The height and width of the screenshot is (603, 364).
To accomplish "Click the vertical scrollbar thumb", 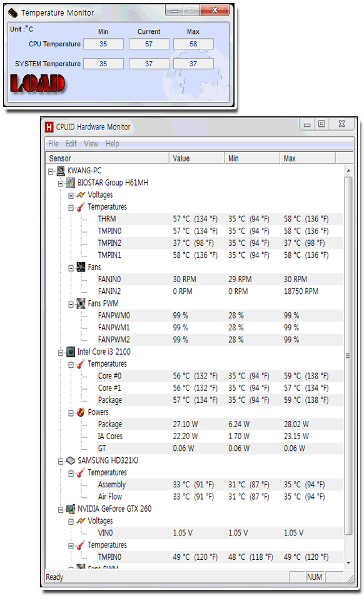I will [348, 356].
